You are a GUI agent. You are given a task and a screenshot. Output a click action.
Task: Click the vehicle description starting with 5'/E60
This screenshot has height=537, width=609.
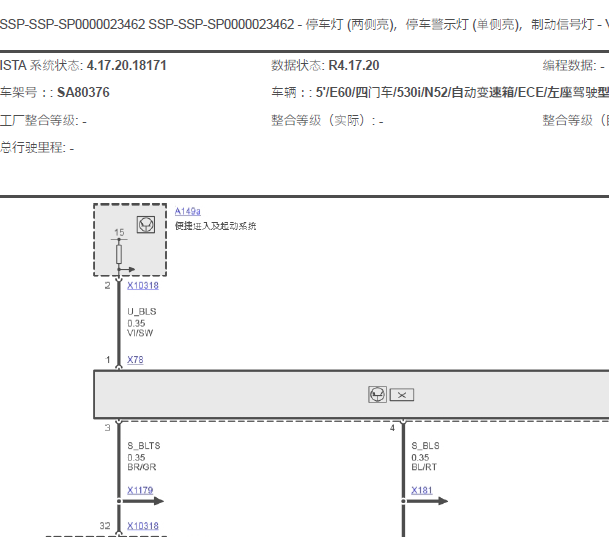coord(462,92)
